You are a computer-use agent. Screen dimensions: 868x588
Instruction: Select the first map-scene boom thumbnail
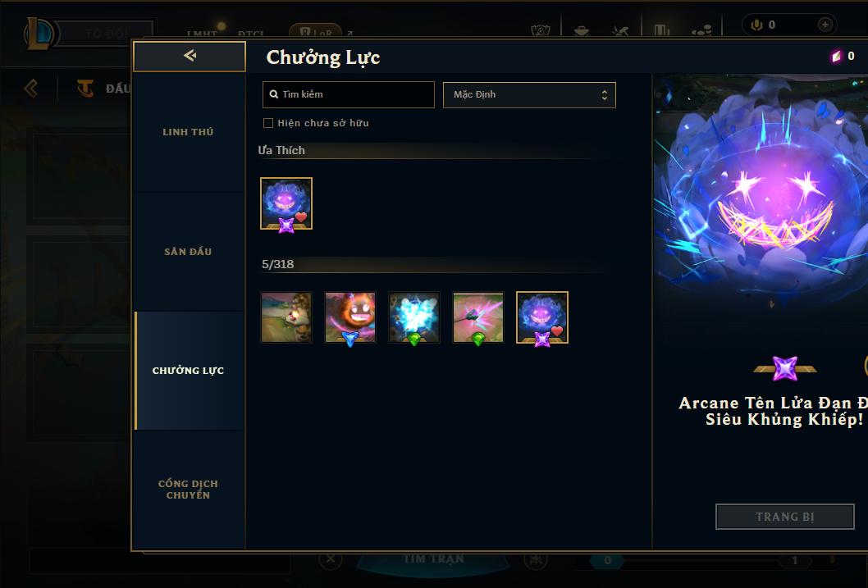click(286, 317)
